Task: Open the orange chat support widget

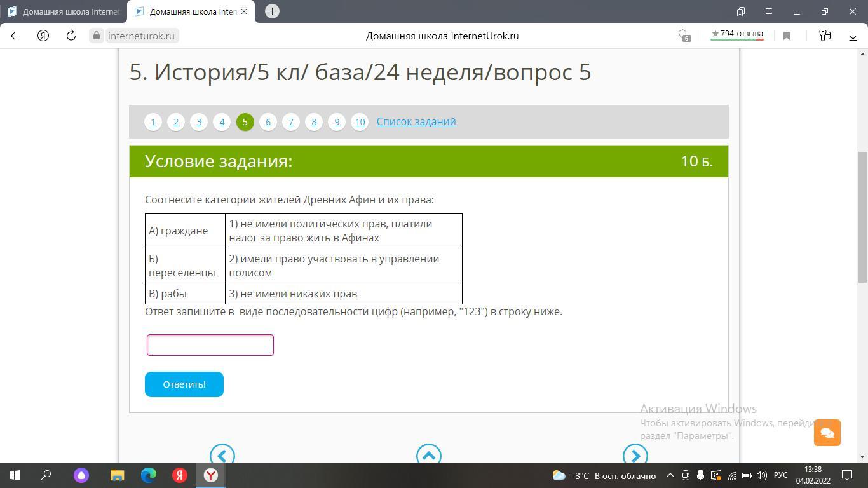Action: 827,433
